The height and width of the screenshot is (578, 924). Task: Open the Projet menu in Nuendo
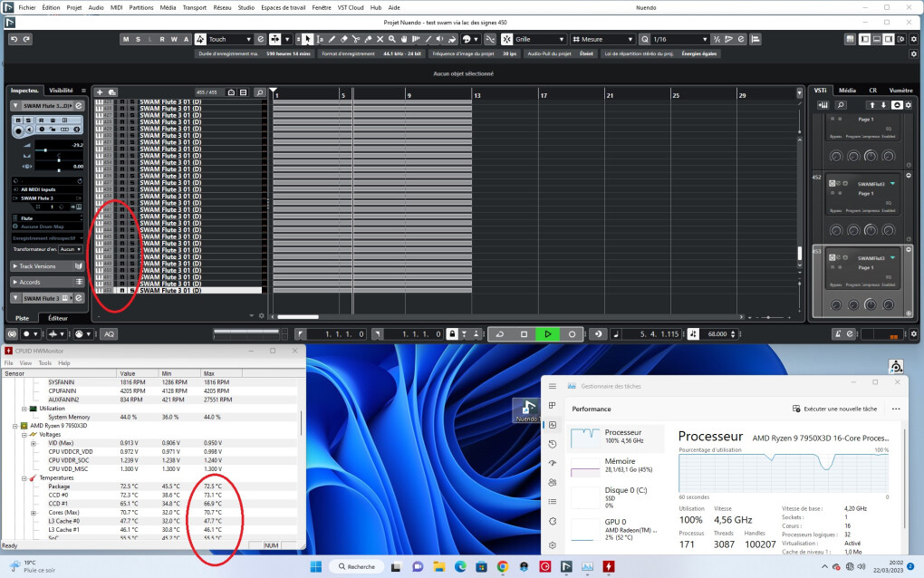pyautogui.click(x=74, y=7)
